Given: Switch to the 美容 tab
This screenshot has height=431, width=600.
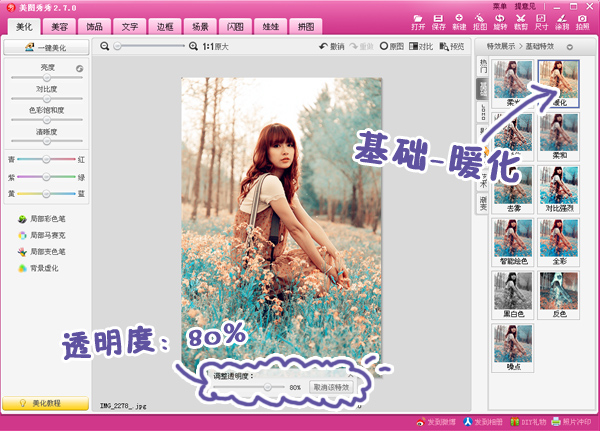Looking at the screenshot, I should [x=59, y=26].
